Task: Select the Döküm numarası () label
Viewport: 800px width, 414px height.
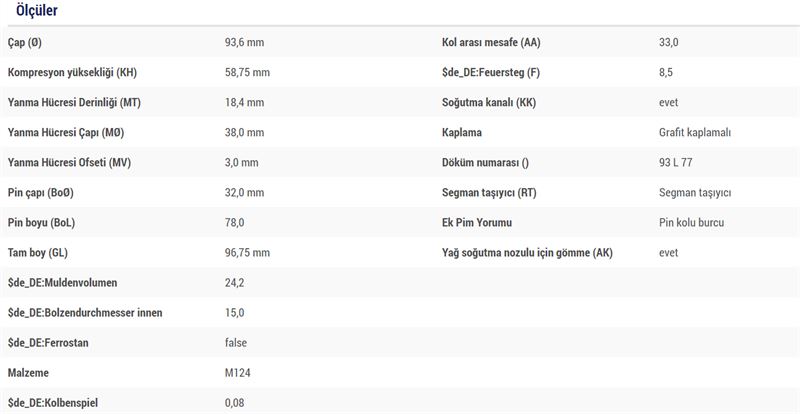Action: coord(484,163)
